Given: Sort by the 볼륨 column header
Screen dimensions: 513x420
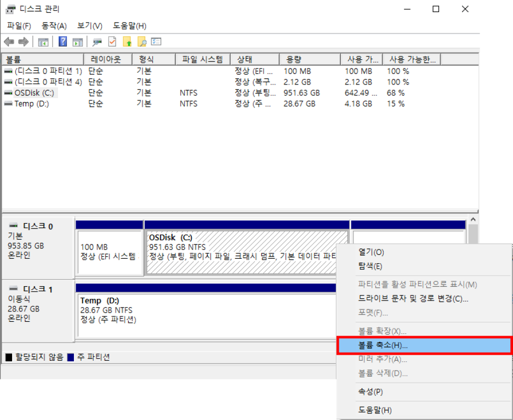Looking at the screenshot, I should [x=43, y=59].
